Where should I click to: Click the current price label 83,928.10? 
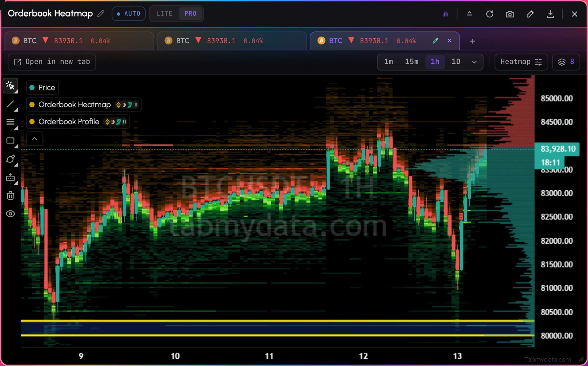click(x=558, y=149)
